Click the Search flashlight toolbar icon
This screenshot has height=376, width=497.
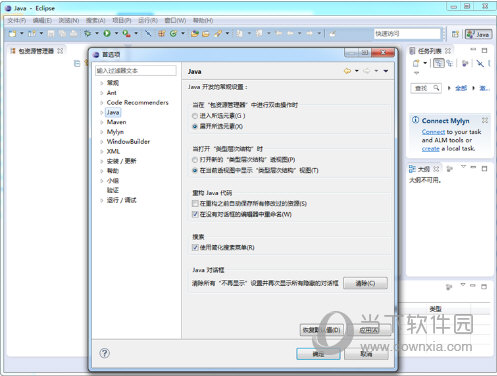pos(218,33)
